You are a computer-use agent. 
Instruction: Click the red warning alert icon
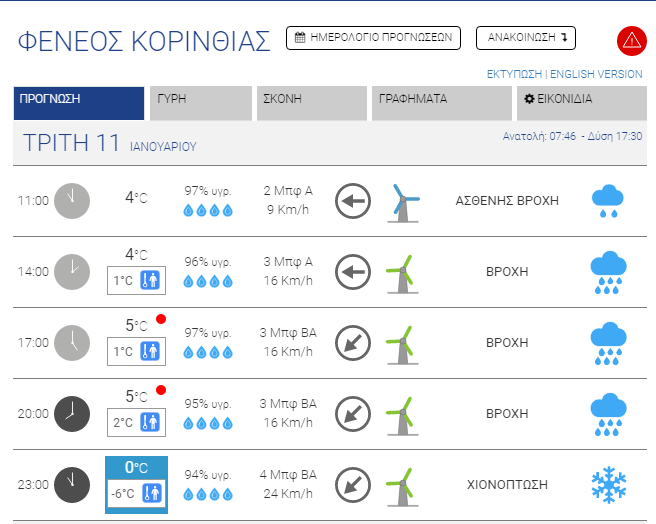632,40
